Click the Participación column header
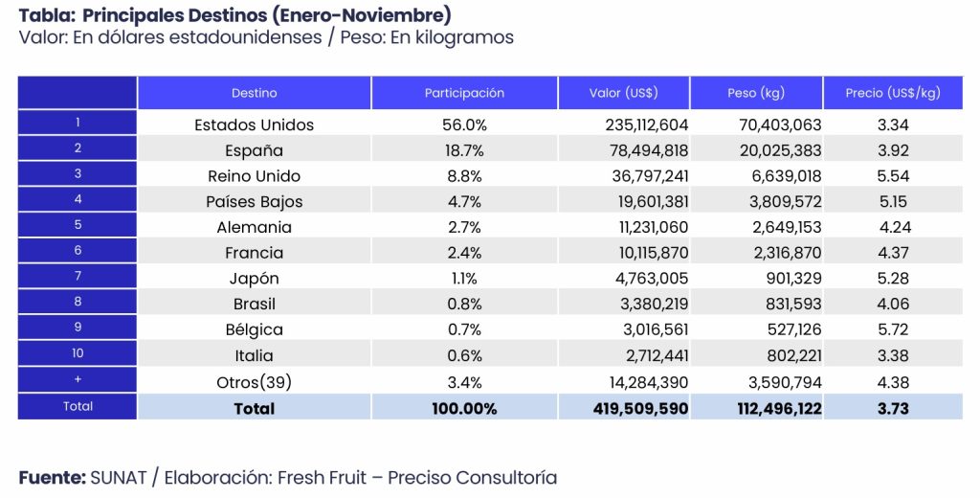This screenshot has height=498, width=980. [464, 93]
